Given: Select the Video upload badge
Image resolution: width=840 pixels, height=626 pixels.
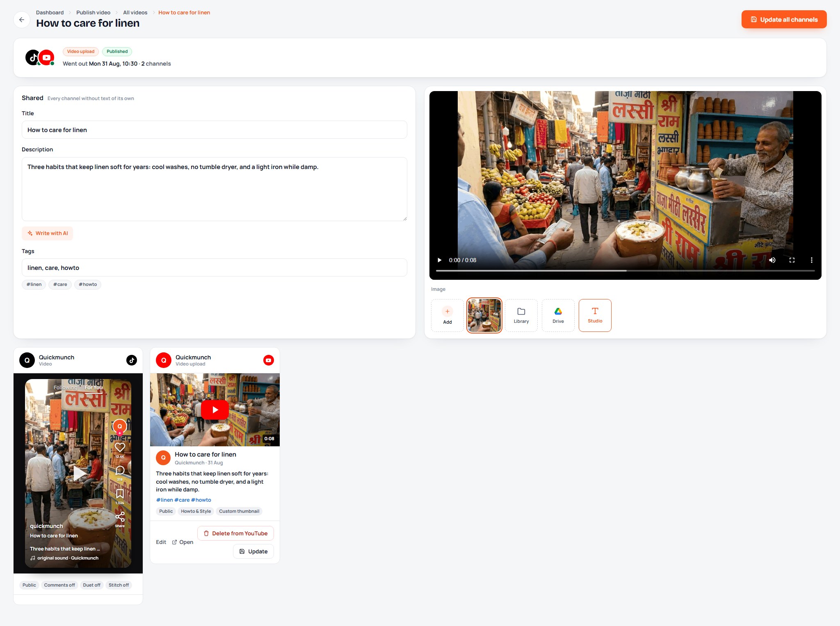Looking at the screenshot, I should 80,52.
